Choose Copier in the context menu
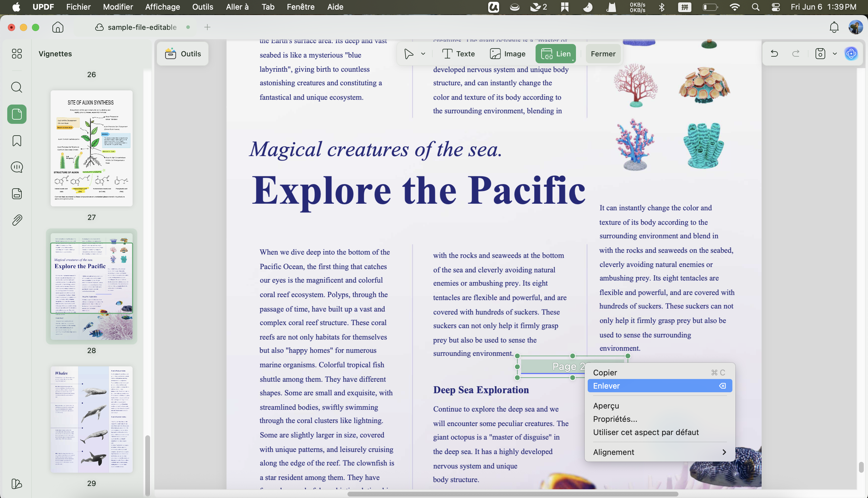The height and width of the screenshot is (498, 868). (x=660, y=372)
